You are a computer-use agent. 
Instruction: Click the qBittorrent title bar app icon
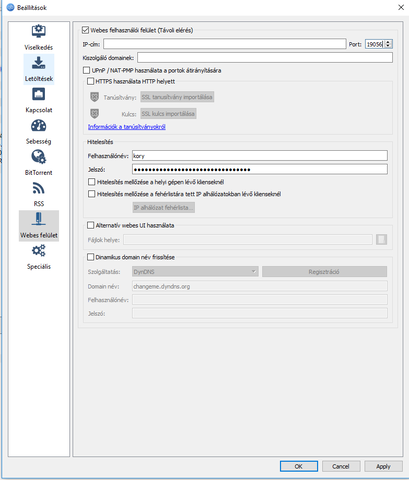(x=11, y=7)
